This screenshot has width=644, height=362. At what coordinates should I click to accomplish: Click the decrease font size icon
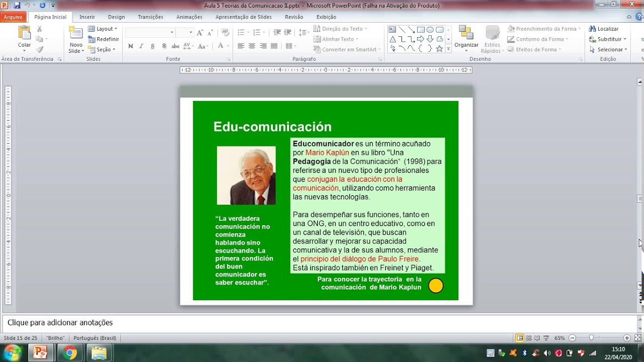[x=210, y=33]
